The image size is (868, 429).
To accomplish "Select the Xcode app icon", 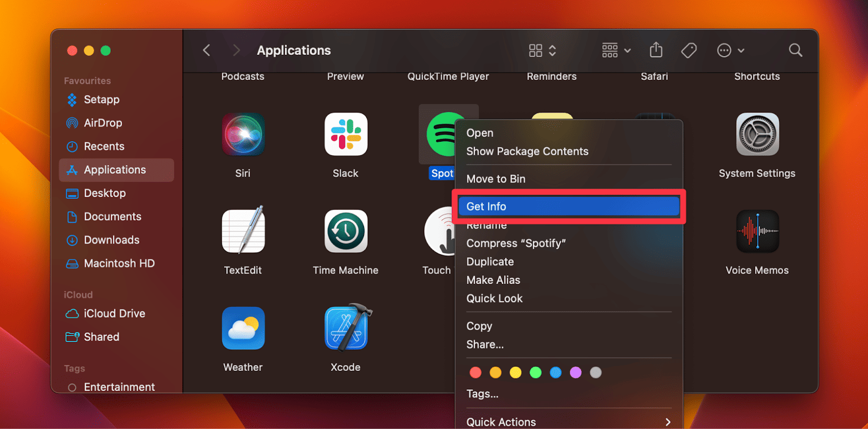I will [347, 327].
